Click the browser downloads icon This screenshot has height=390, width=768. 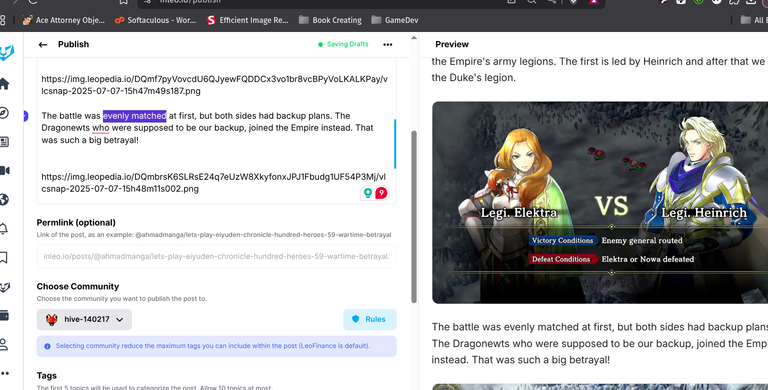[751, 2]
